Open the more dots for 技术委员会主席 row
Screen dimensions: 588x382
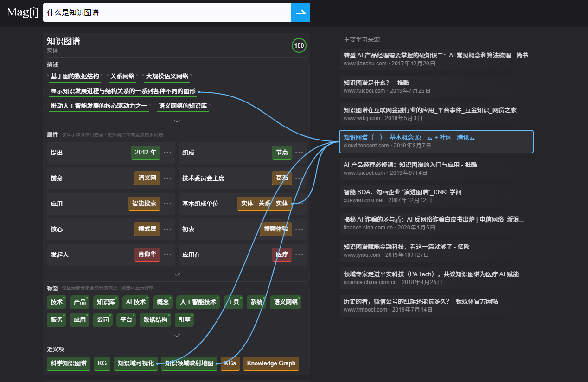click(299, 178)
